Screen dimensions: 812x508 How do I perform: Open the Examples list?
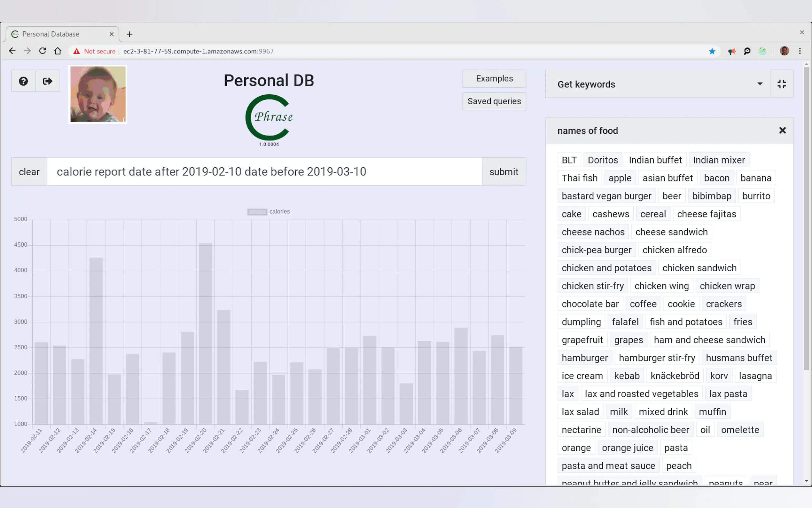coord(494,79)
